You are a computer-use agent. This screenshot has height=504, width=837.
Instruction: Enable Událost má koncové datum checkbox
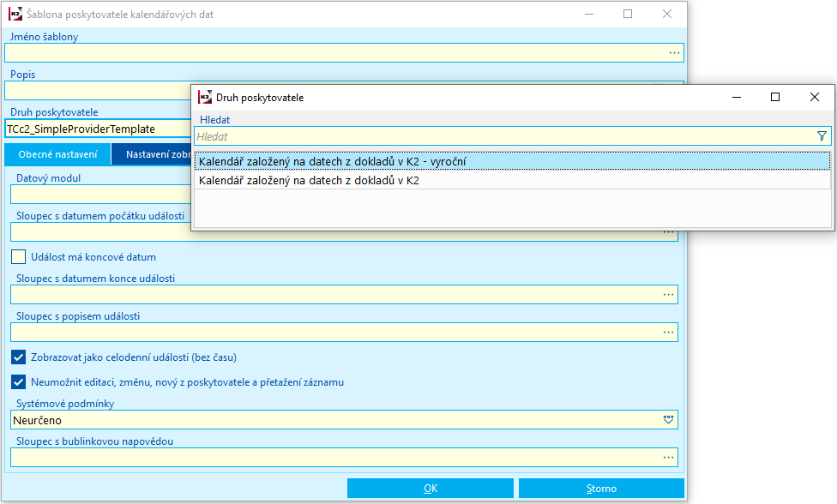[x=18, y=256]
